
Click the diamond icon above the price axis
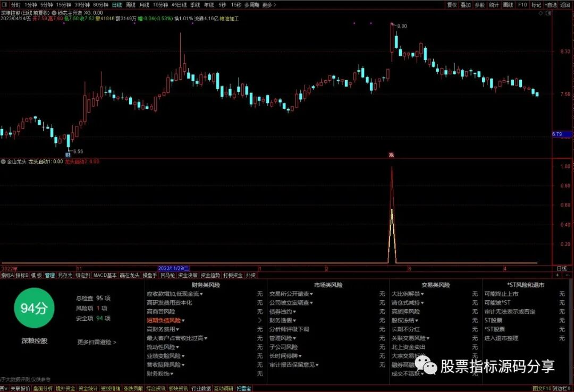pos(541,13)
